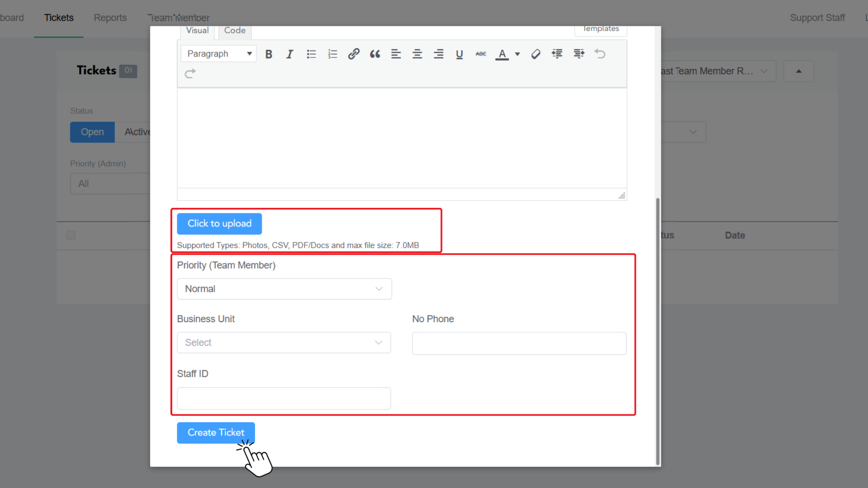868x488 pixels.
Task: Click the strikethrough ABC icon
Action: tap(481, 54)
